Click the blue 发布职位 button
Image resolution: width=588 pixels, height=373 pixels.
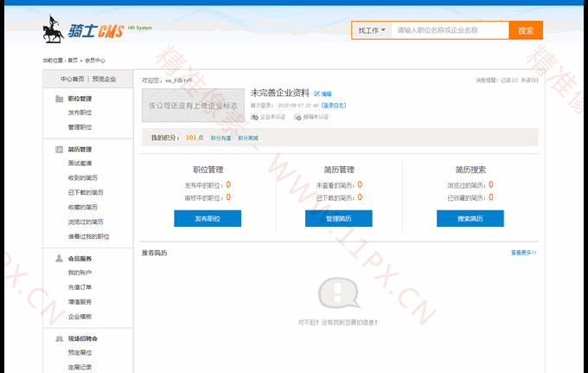(208, 219)
